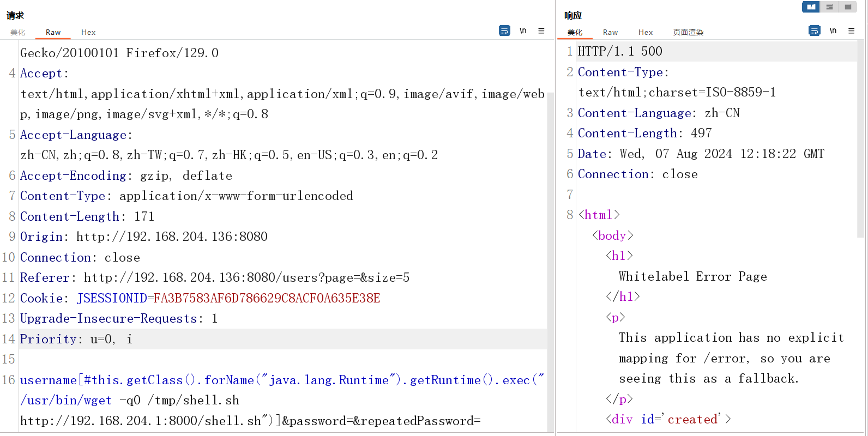Image resolution: width=868 pixels, height=436 pixels.
Task: Click the Priority: u=0, i line
Action: (x=76, y=339)
